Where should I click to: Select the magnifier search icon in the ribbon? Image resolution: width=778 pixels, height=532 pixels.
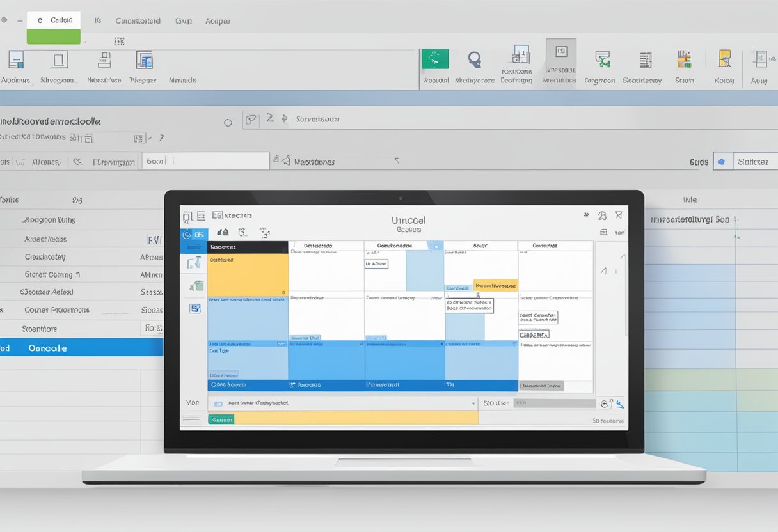pyautogui.click(x=475, y=59)
